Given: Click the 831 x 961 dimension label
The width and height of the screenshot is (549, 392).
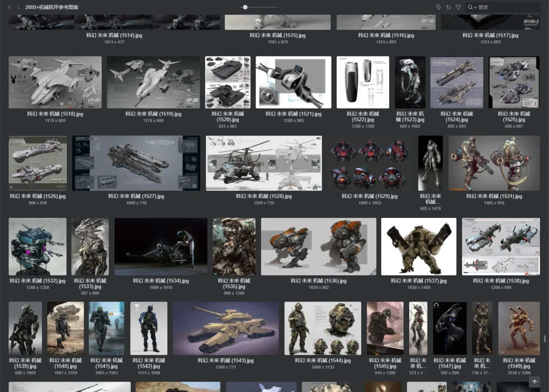Looking at the screenshot, I should click(228, 126).
